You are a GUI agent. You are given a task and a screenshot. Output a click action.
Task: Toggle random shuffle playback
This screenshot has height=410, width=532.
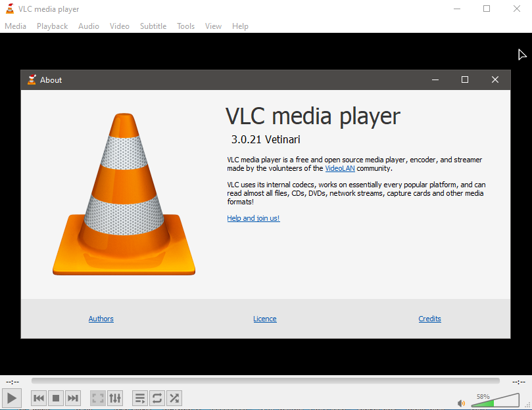click(174, 398)
